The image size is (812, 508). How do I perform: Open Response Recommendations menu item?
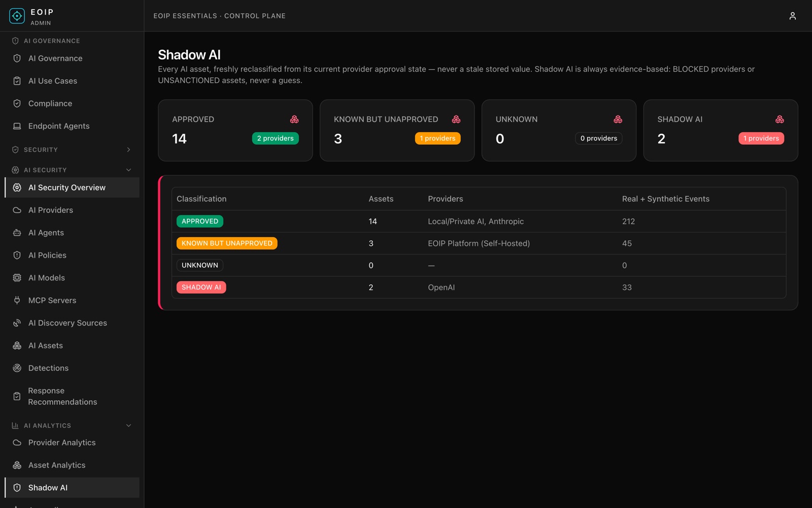(72, 396)
